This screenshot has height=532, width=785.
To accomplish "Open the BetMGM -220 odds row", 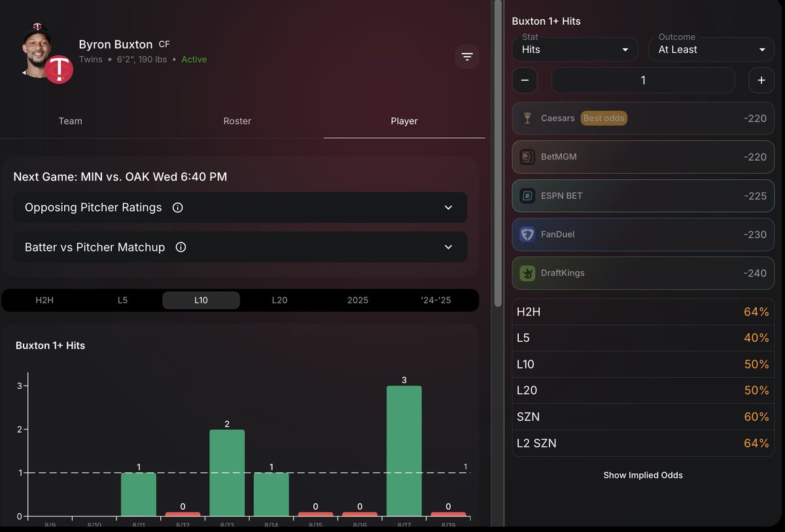I will (x=643, y=157).
